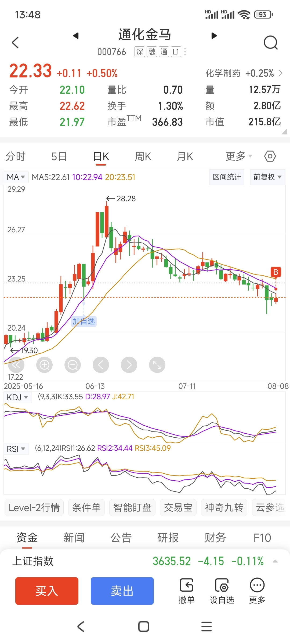Tap market cap value 215.8亿
The height and width of the screenshot is (644, 290).
tap(264, 122)
